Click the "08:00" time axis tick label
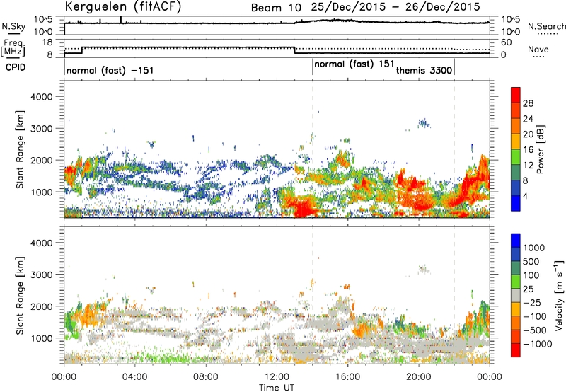The width and height of the screenshot is (566, 392). click(206, 377)
